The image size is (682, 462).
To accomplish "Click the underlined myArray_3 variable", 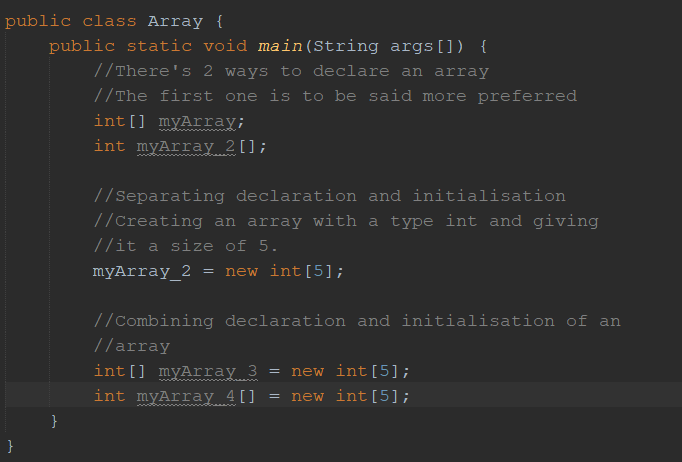I will pos(208,372).
